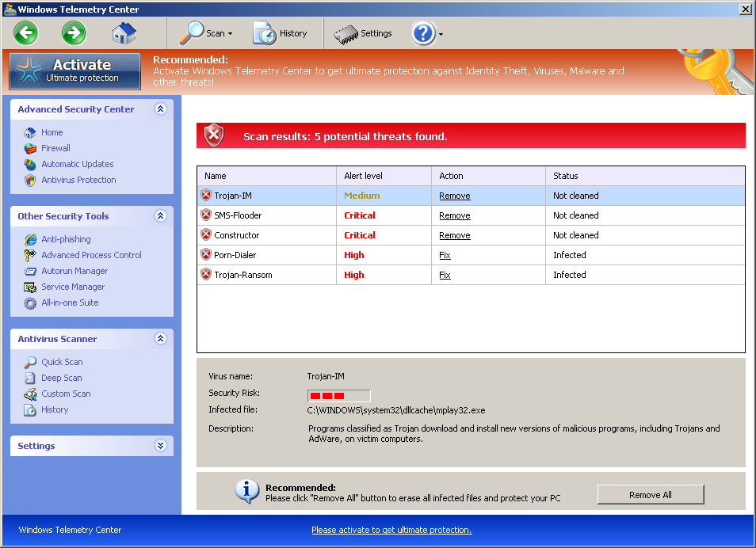Click the Service Manager icon
This screenshot has height=548, width=756.
click(x=30, y=287)
